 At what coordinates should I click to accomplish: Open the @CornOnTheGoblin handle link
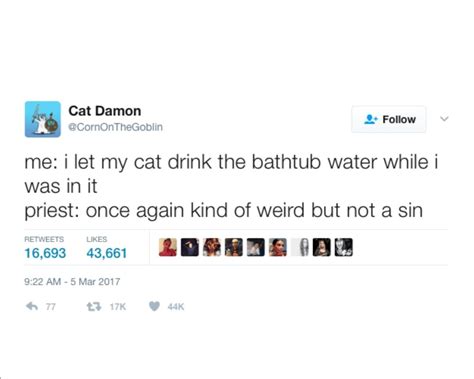coord(115,127)
